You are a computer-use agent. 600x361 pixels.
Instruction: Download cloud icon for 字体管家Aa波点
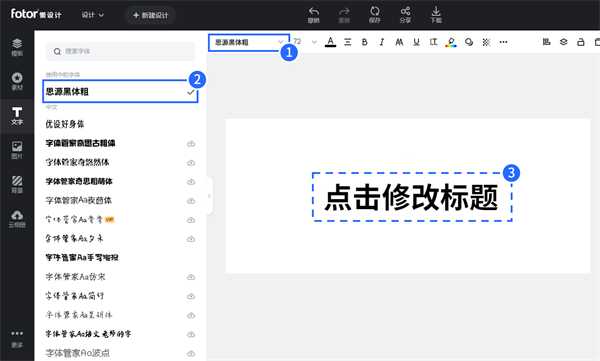tap(191, 353)
